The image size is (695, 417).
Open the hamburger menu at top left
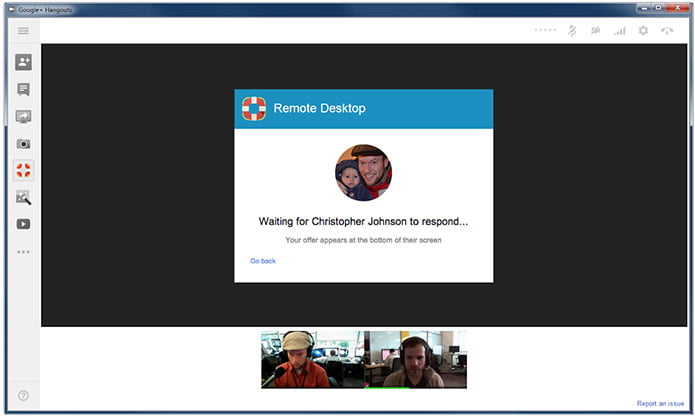point(23,31)
